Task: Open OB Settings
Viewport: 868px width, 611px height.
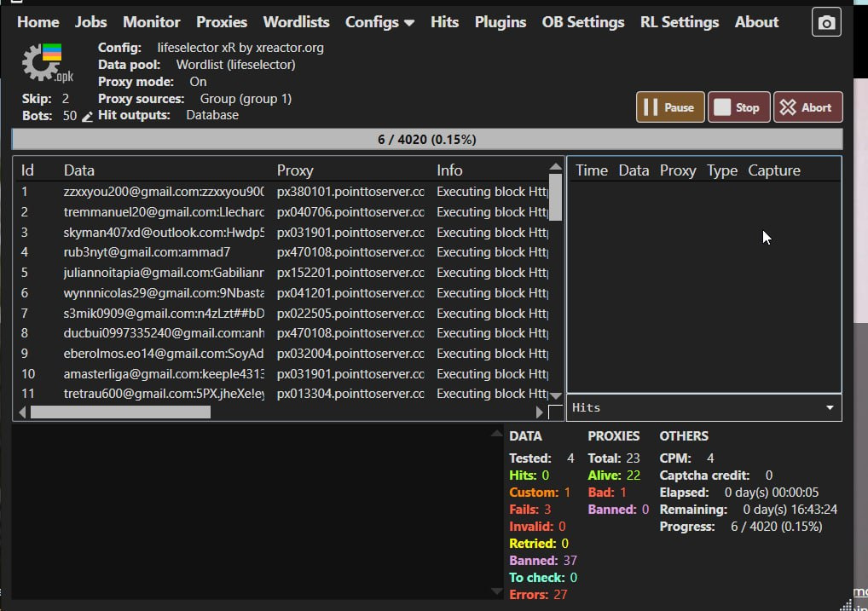Action: [x=583, y=22]
